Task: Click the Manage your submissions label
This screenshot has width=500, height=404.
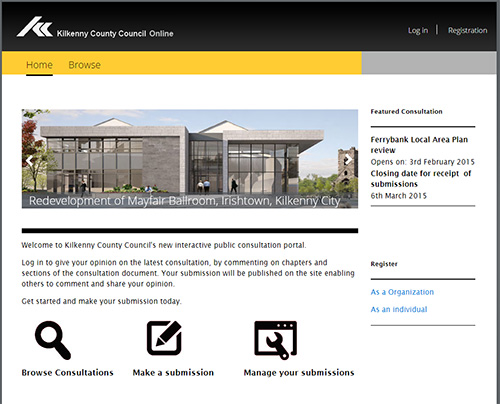Action: (299, 373)
